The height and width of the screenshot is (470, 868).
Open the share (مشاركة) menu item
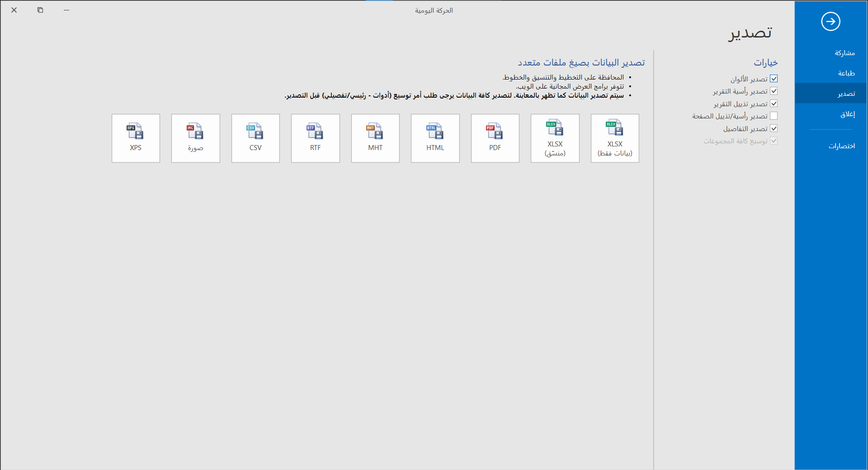click(x=844, y=53)
